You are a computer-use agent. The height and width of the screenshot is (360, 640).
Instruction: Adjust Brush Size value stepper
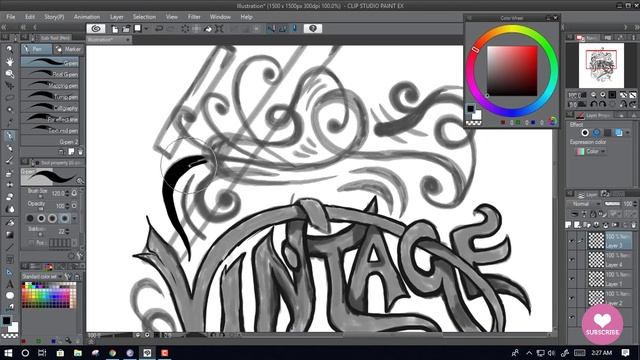click(67, 193)
